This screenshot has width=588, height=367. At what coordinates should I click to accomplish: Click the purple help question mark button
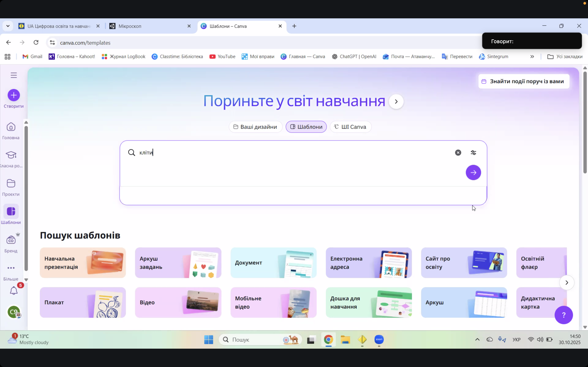(x=563, y=315)
